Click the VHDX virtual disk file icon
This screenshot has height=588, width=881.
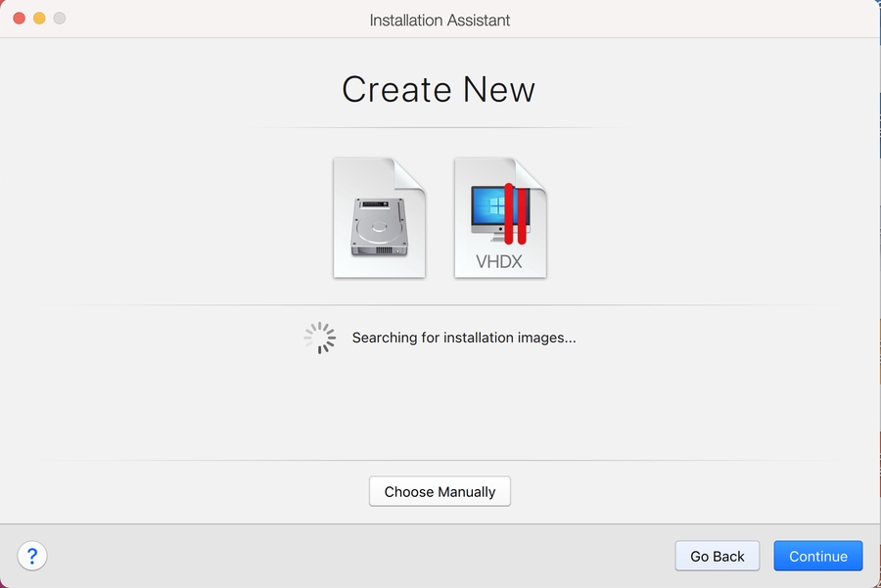[x=499, y=217]
